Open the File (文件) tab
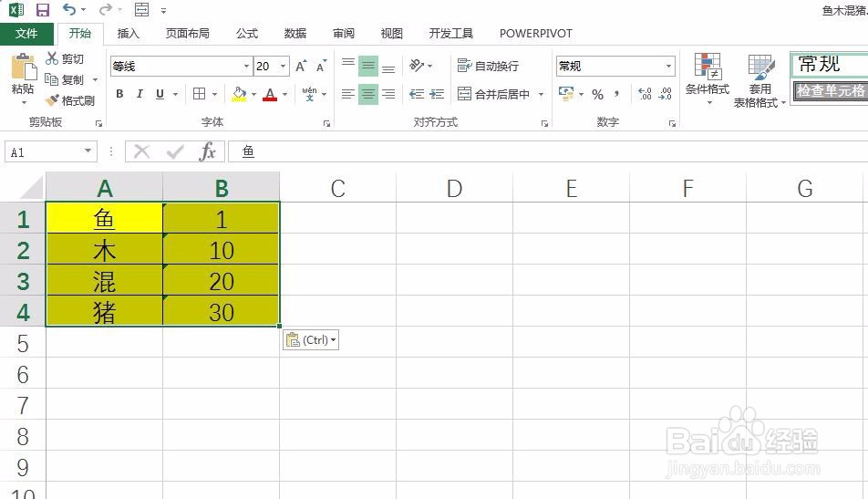 tap(26, 33)
